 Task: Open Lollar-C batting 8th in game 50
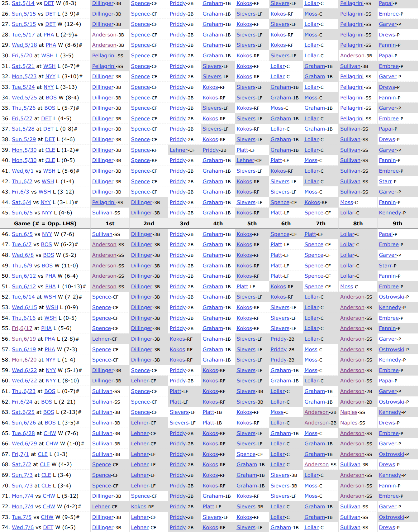tap(347, 276)
